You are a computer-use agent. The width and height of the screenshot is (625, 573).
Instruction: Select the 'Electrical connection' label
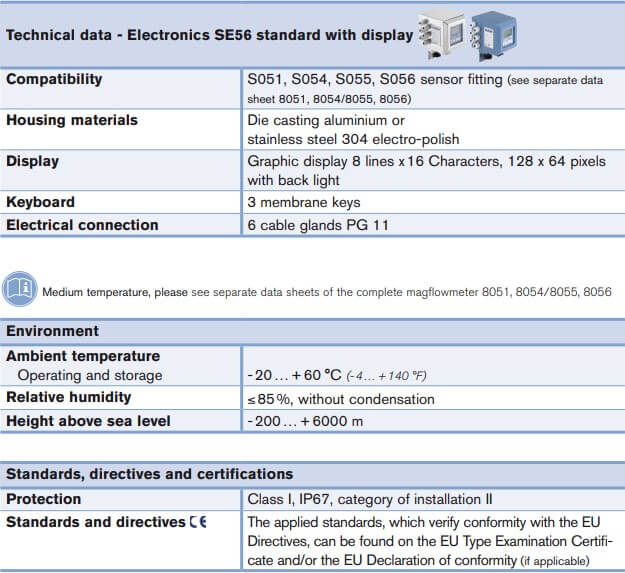pos(82,225)
